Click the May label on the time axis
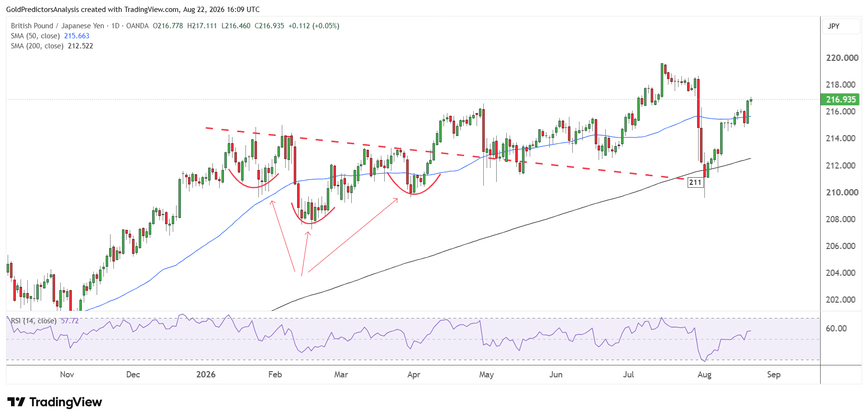 tap(487, 375)
